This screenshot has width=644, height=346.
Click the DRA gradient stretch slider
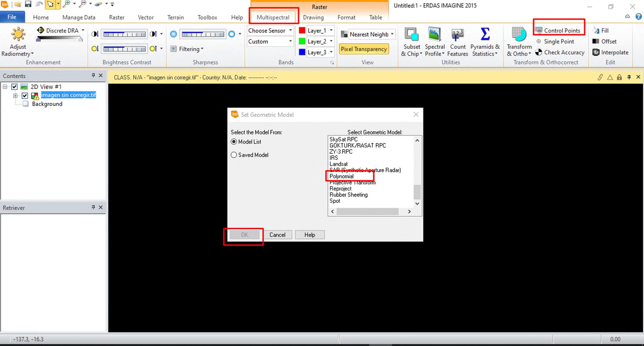59,39
